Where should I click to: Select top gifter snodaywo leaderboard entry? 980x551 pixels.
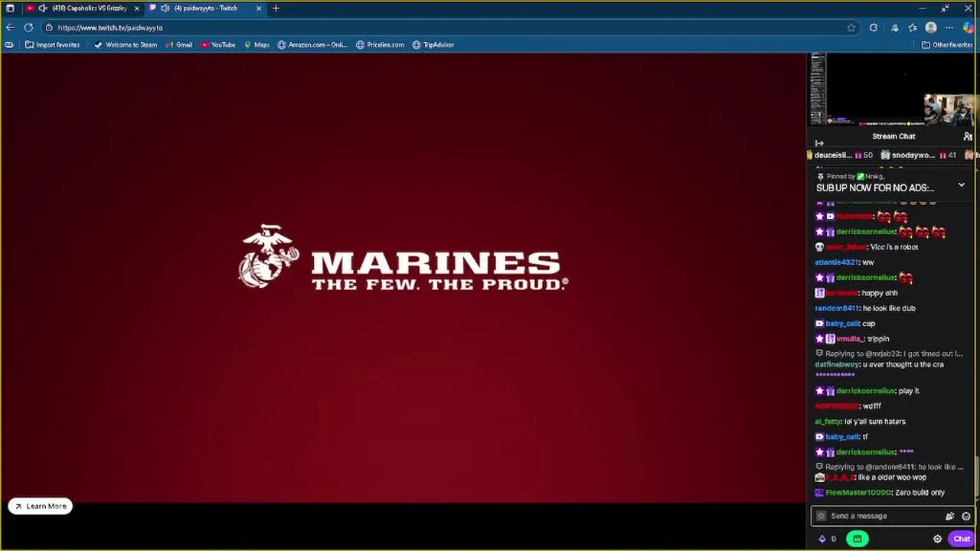tap(918, 155)
